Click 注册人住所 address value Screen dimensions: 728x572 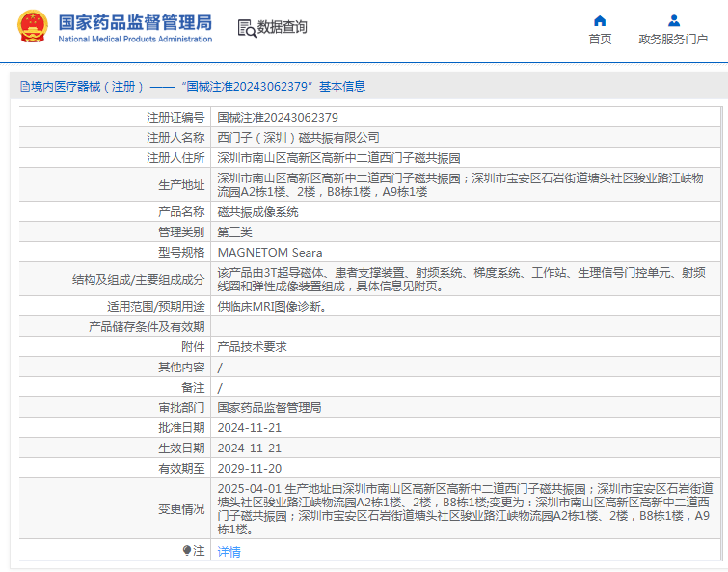[338, 158]
